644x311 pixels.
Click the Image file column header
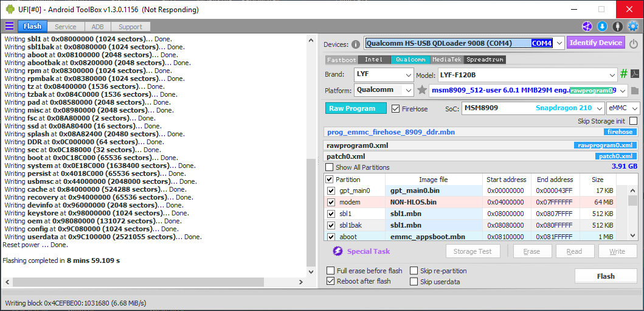pyautogui.click(x=434, y=180)
